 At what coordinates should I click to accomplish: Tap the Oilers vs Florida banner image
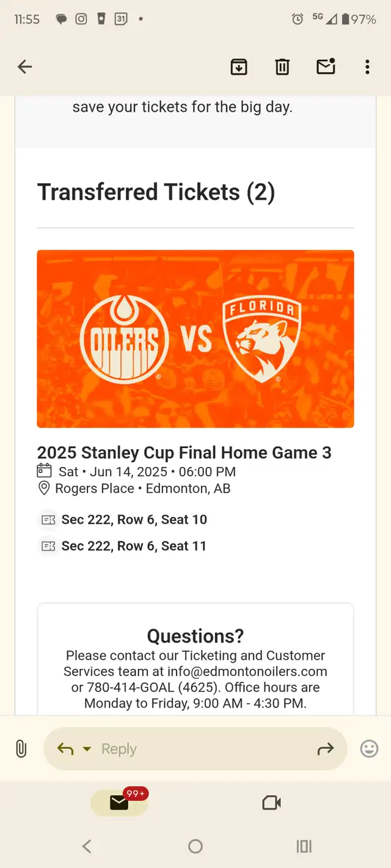click(x=195, y=339)
